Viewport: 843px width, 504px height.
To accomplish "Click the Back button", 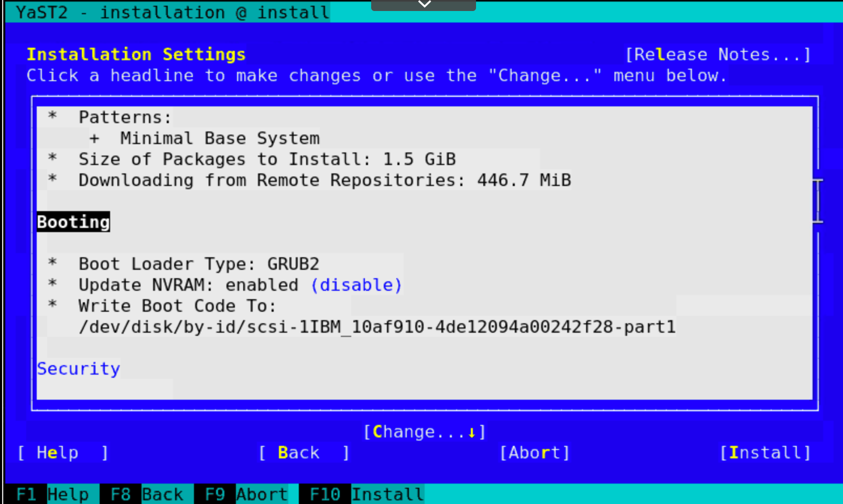I will tap(303, 452).
